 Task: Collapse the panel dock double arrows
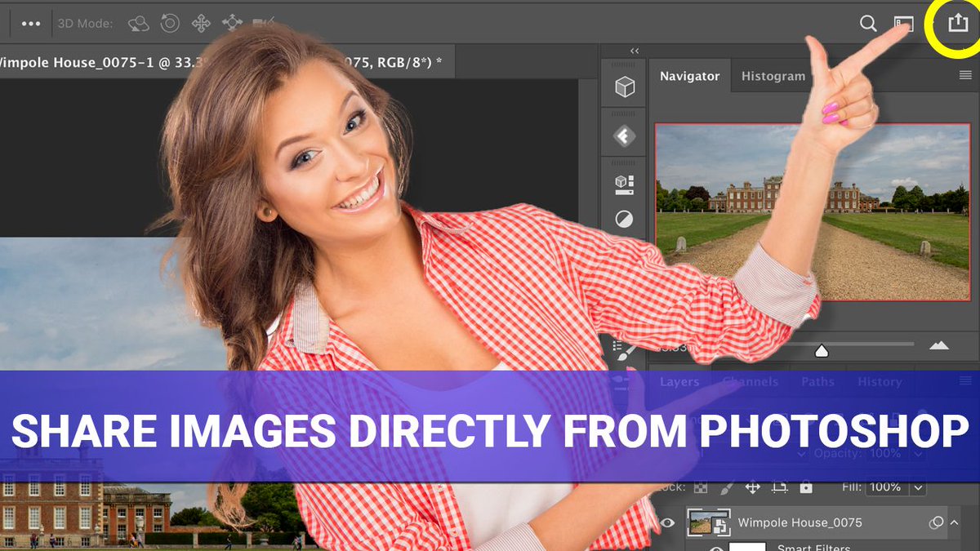coord(635,51)
